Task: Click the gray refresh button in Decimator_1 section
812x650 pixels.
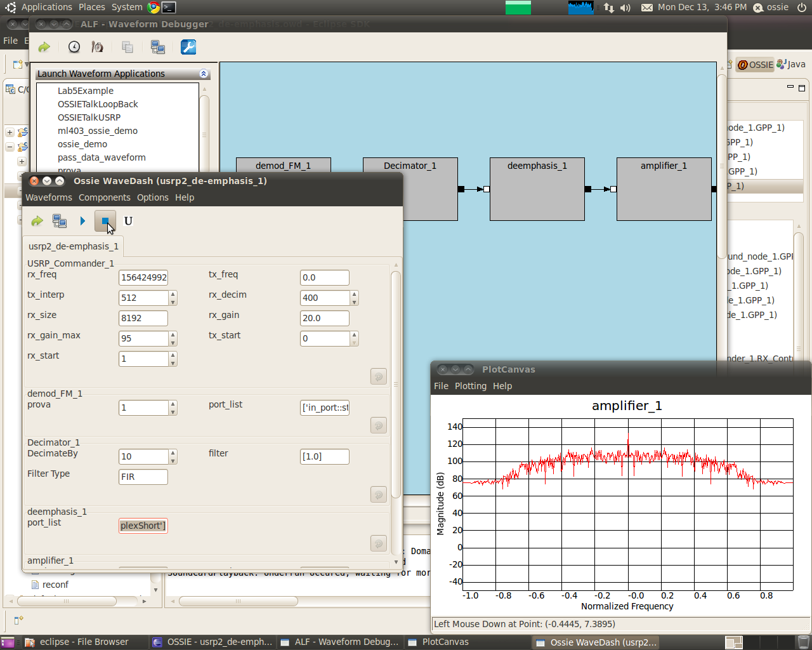Action: coord(379,494)
